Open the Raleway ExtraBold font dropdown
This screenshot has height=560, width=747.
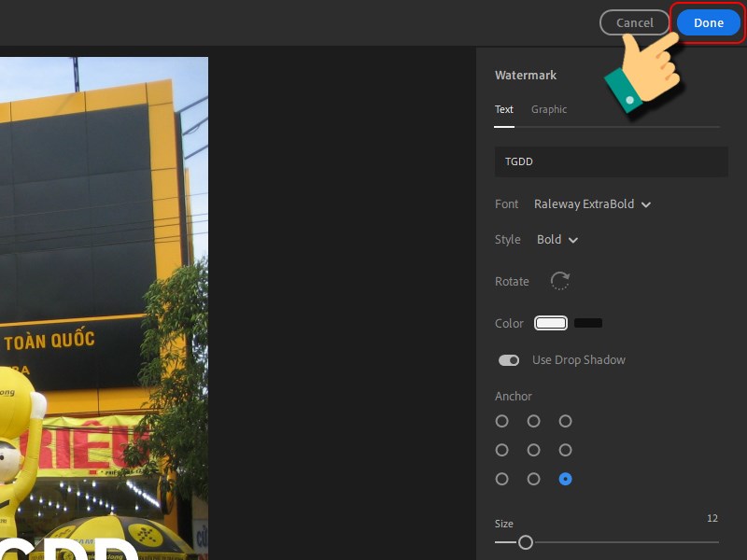(x=592, y=204)
